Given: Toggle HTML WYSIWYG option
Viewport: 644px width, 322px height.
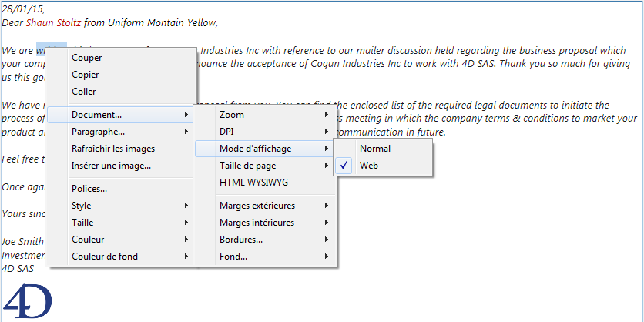Looking at the screenshot, I should coord(254,183).
